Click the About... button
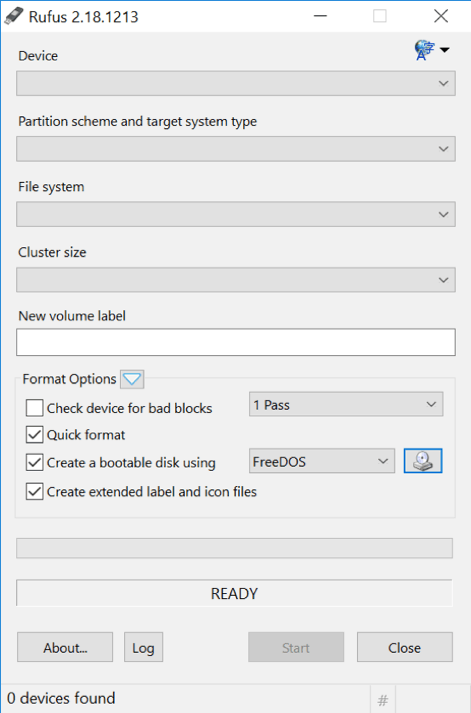The width and height of the screenshot is (471, 713). (x=65, y=647)
